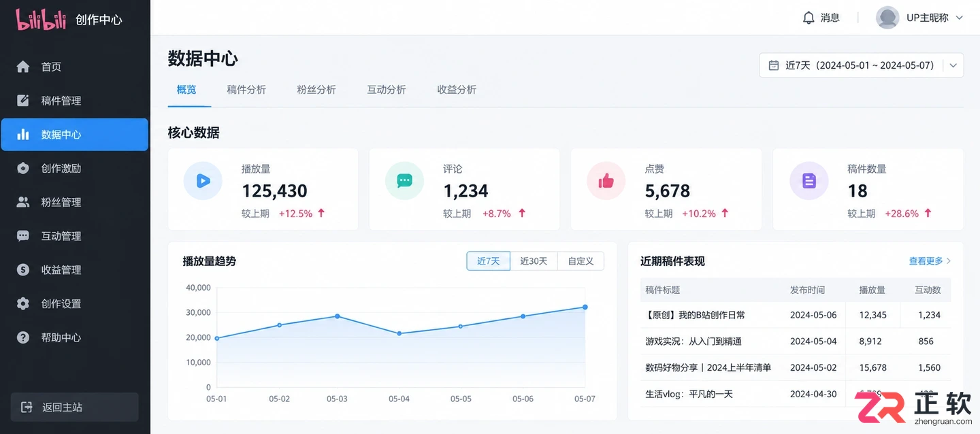Click the notification bell icon

[x=808, y=18]
